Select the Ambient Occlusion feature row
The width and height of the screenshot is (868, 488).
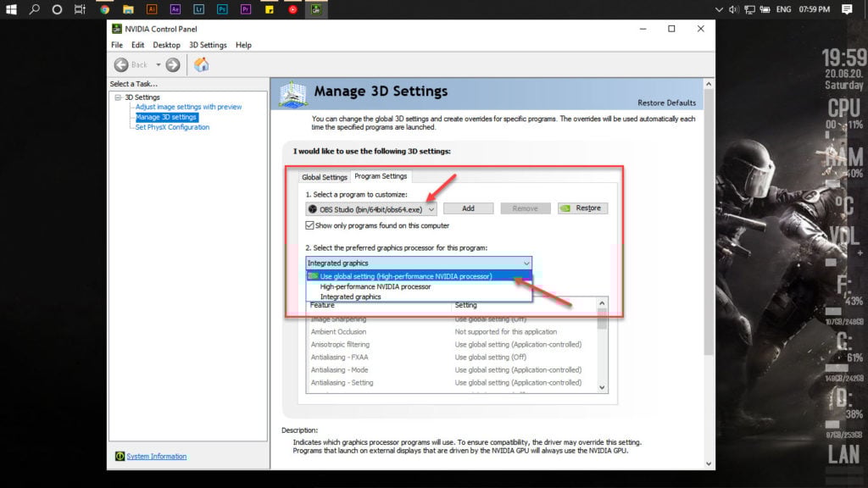(452, 332)
